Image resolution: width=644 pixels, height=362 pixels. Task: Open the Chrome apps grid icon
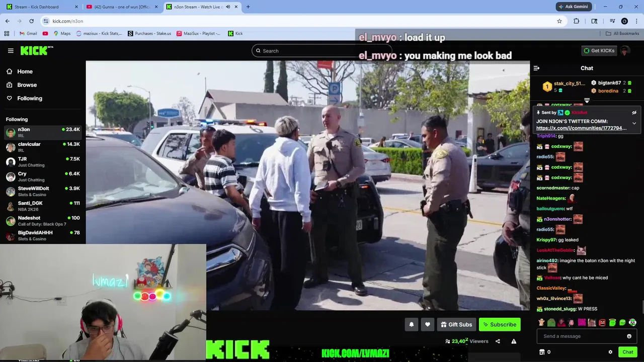[x=7, y=34]
